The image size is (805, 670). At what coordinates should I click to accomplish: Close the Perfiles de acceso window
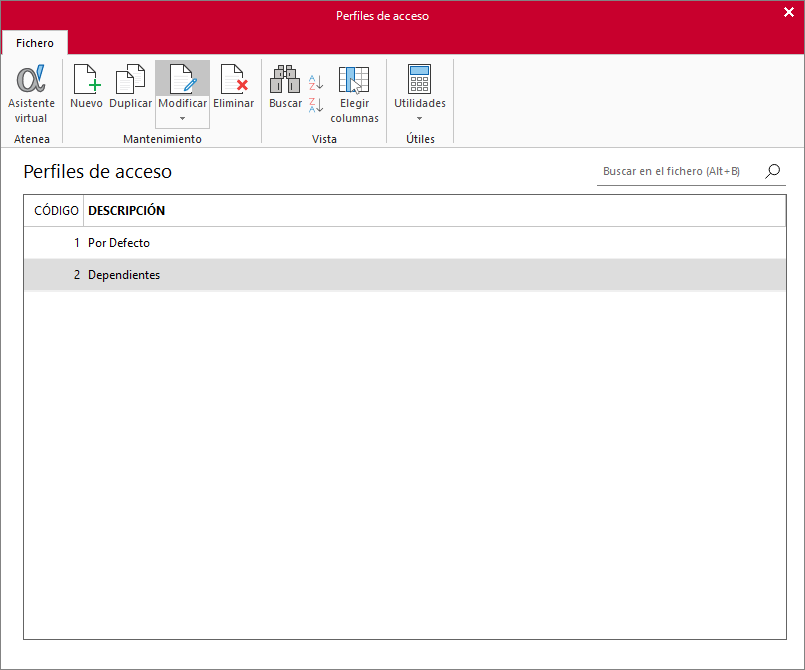point(789,12)
